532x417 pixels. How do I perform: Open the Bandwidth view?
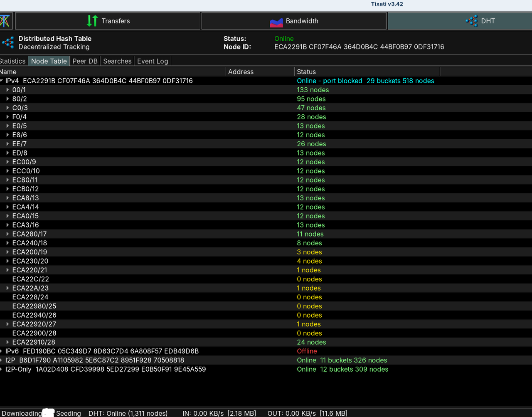pos(294,21)
